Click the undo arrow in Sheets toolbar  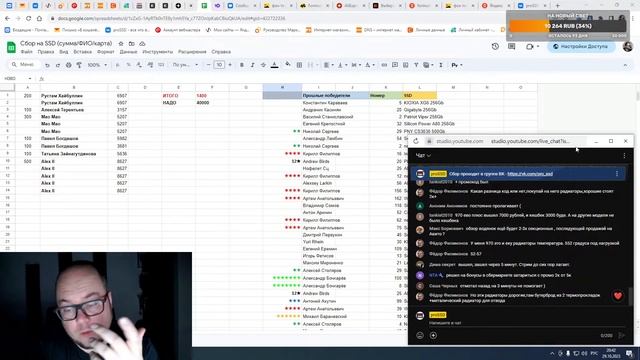click(x=47, y=65)
